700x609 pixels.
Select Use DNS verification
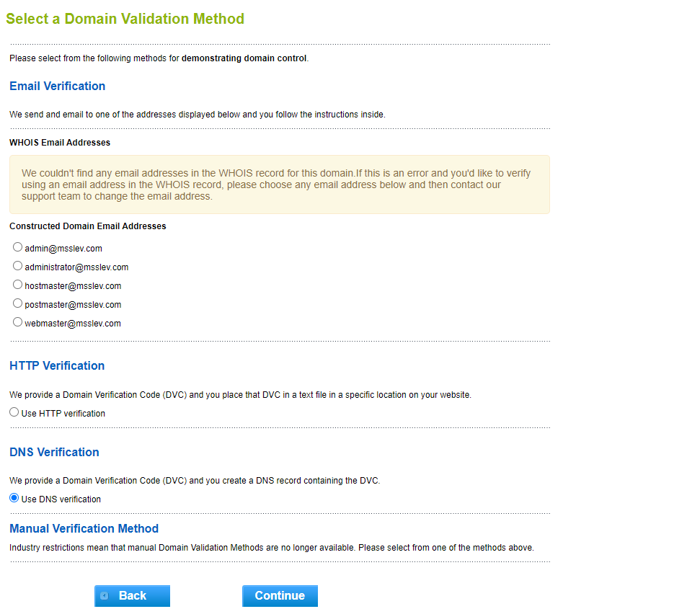point(14,497)
